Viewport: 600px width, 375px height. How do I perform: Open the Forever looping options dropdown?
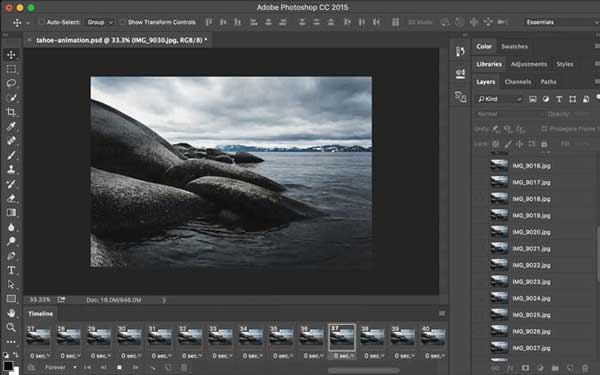(61, 367)
